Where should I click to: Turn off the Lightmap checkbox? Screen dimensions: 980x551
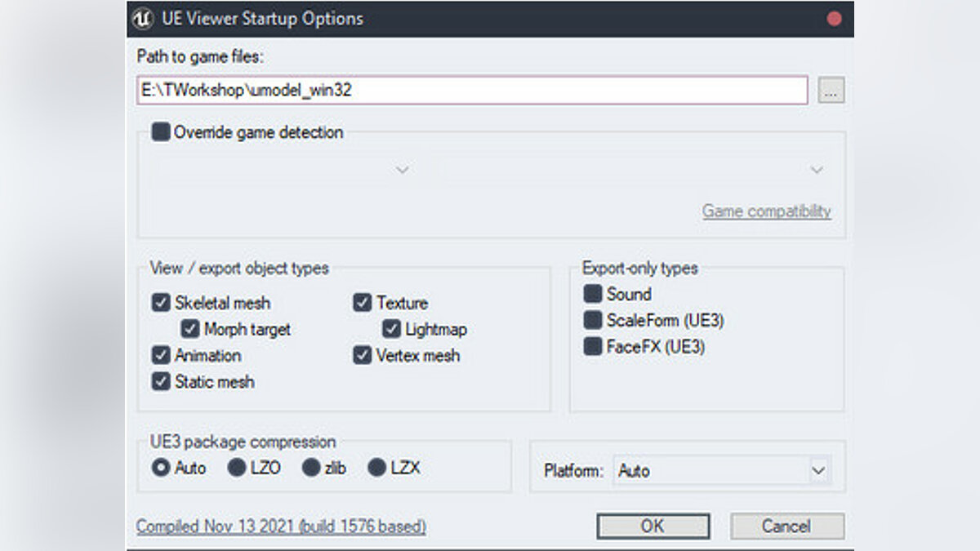[x=392, y=330]
